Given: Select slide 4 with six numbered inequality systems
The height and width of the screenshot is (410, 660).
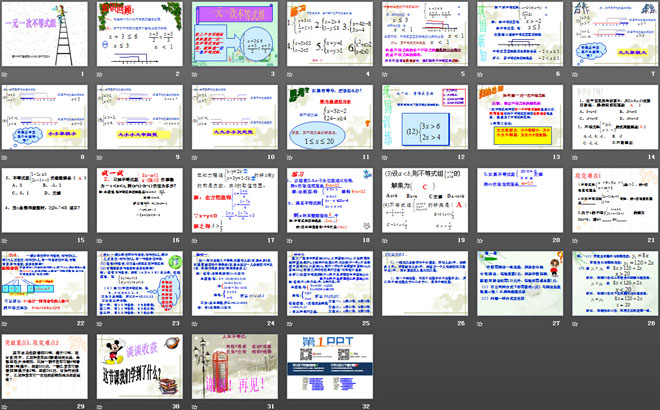Looking at the screenshot, I should click(329, 36).
